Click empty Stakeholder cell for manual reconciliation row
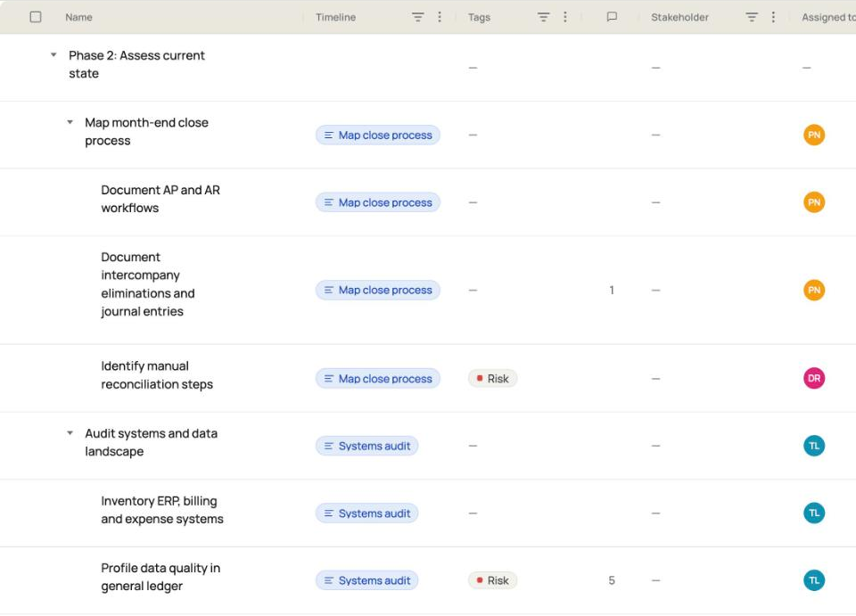Screen dimensions: 856x616 (x=655, y=379)
